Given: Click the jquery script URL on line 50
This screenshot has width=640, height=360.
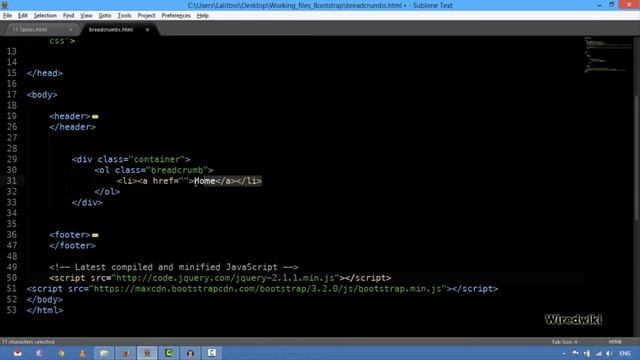Looking at the screenshot, I should coord(226,278).
